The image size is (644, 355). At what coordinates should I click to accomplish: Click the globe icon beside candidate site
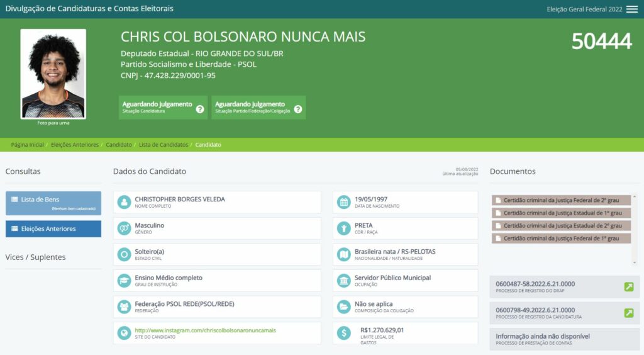(x=124, y=333)
